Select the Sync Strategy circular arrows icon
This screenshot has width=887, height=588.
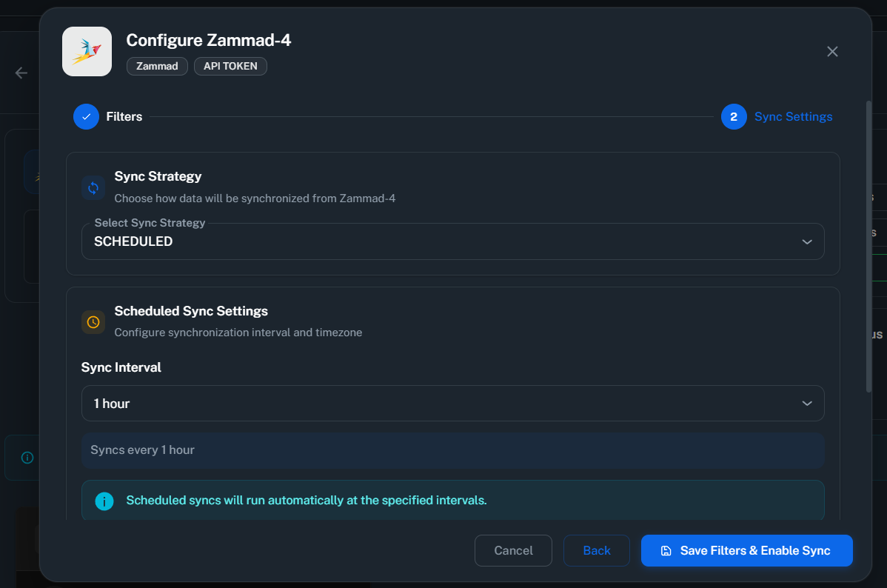pyautogui.click(x=93, y=187)
